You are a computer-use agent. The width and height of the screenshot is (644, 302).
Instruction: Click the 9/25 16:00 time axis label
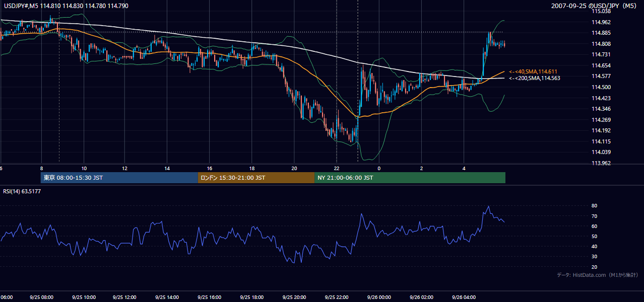210,297
